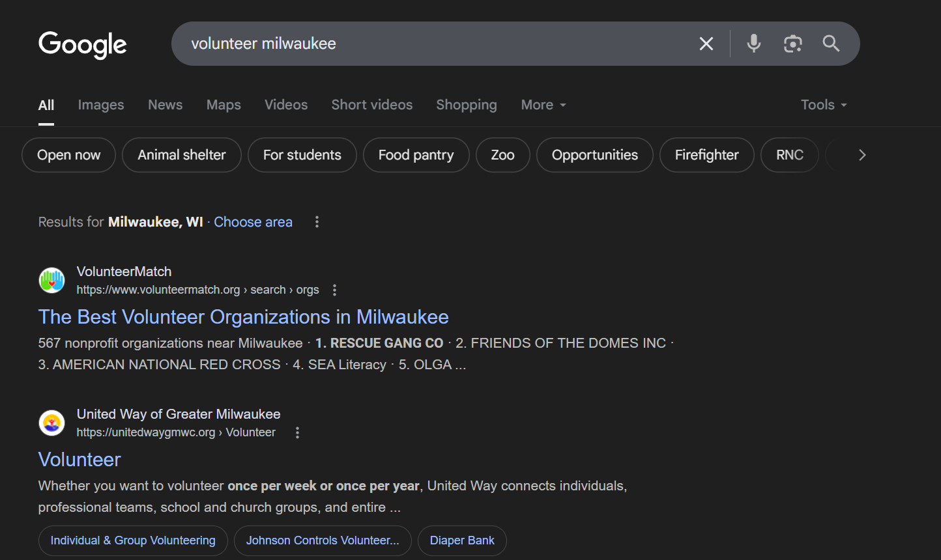
Task: Open the Tools dropdown
Action: [824, 105]
